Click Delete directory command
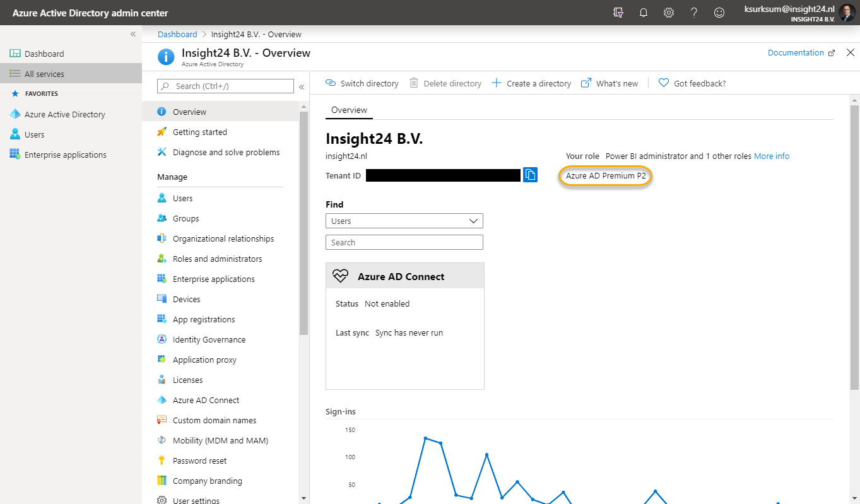This screenshot has height=504, width=860. click(x=445, y=83)
